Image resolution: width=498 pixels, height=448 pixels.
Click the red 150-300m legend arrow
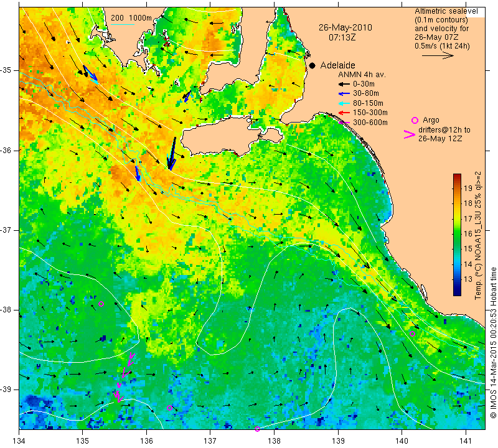[344, 113]
